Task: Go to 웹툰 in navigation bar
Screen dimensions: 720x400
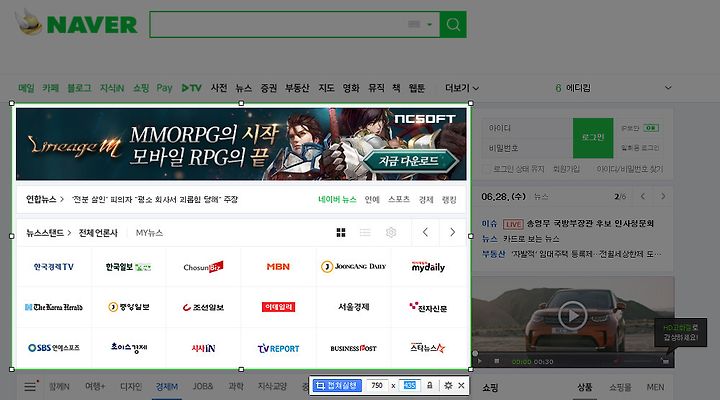Action: [x=416, y=88]
